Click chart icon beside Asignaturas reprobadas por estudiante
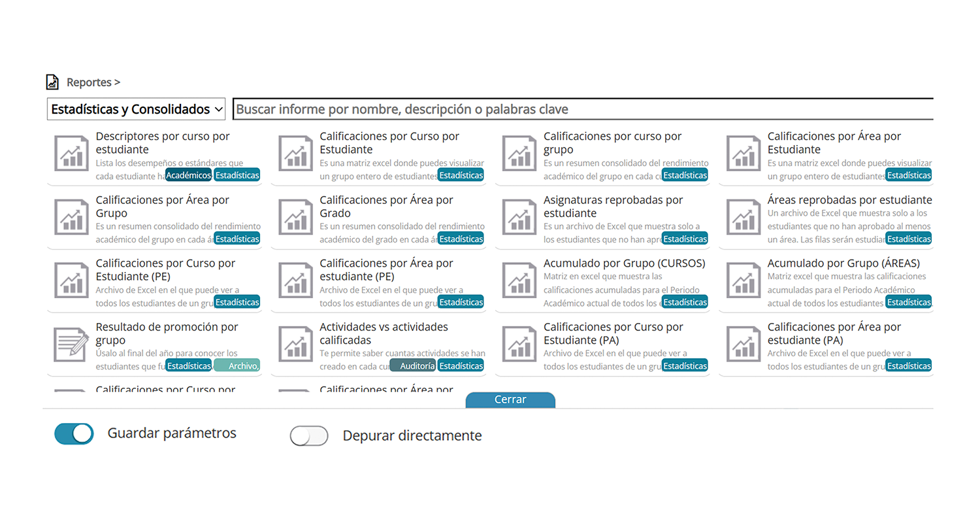This screenshot has width=980, height=523. [x=519, y=217]
